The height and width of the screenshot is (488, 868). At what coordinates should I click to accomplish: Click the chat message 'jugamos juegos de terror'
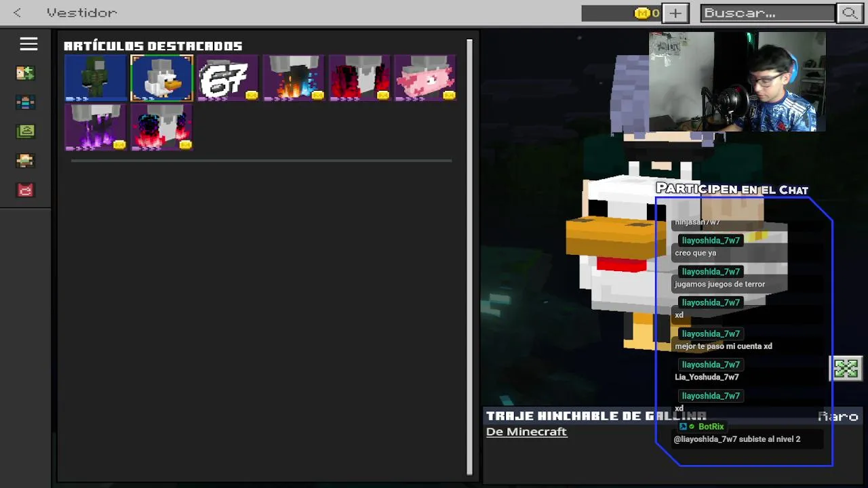point(719,284)
